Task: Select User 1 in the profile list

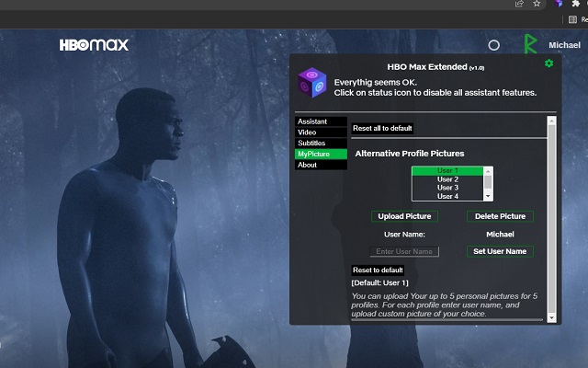Action: (x=447, y=171)
